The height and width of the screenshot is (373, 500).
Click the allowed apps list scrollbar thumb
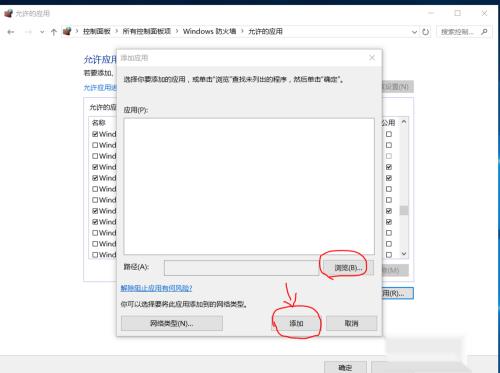[x=404, y=210]
